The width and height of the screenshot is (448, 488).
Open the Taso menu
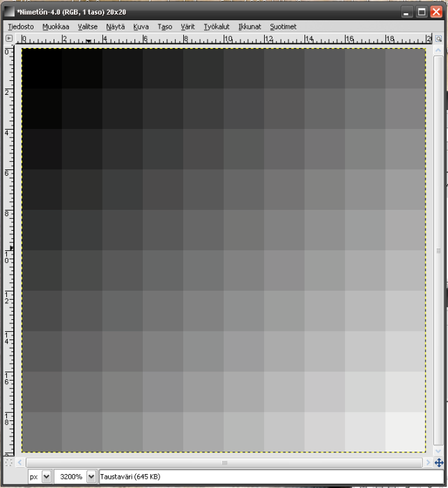point(164,26)
